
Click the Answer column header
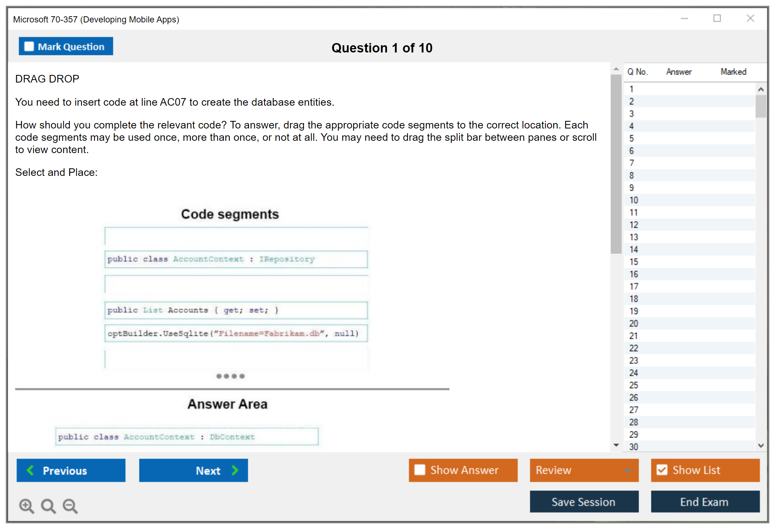pos(678,72)
